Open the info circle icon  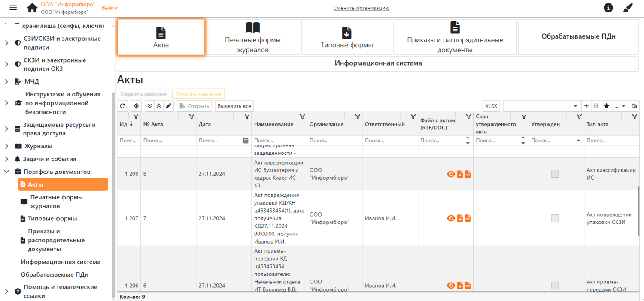pyautogui.click(x=608, y=8)
